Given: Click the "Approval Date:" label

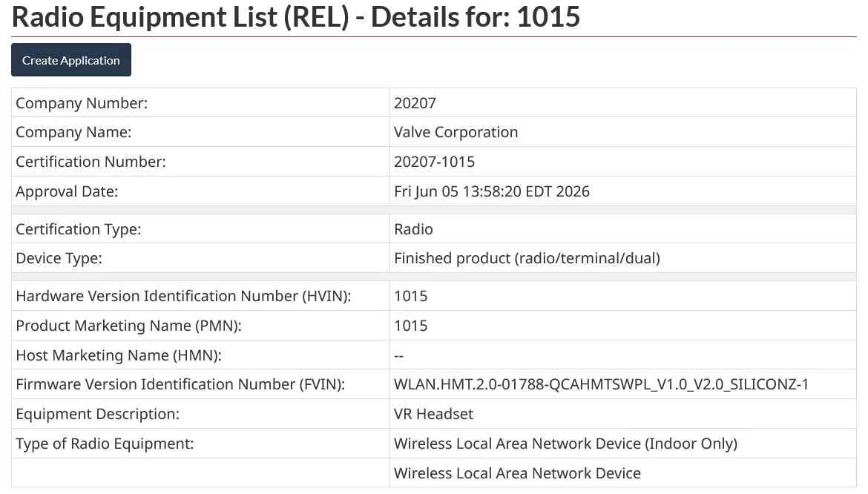Looking at the screenshot, I should pyautogui.click(x=67, y=191).
